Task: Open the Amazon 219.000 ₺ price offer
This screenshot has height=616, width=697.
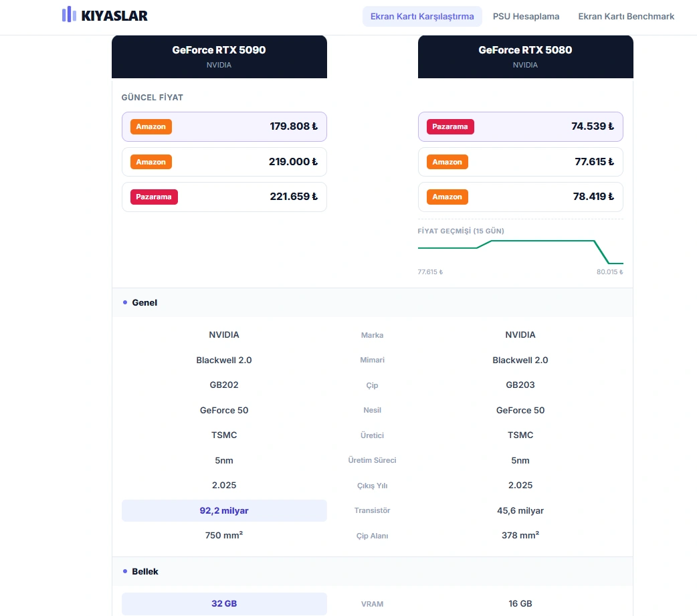Action: [x=224, y=162]
